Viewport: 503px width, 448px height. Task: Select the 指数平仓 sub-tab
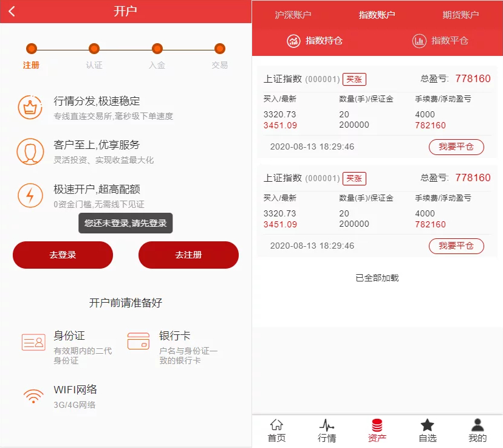pos(440,41)
